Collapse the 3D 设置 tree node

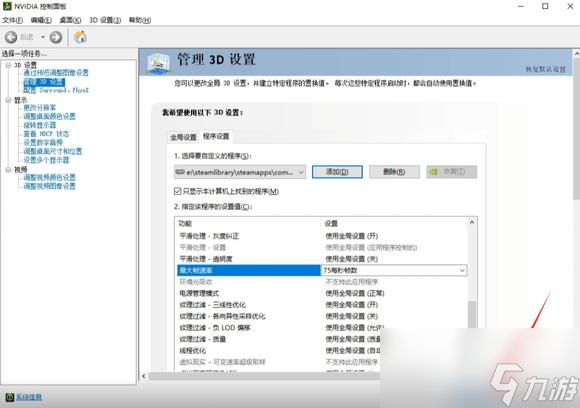coord(8,65)
